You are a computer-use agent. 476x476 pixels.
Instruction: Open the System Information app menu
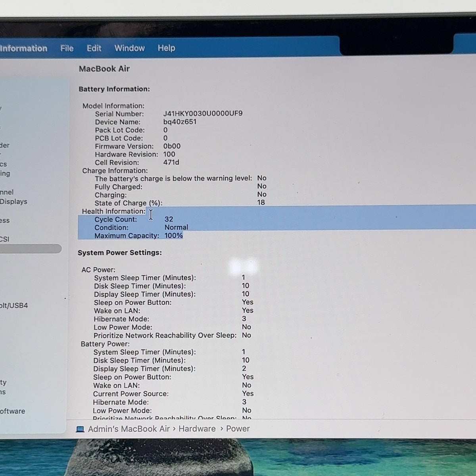23,48
